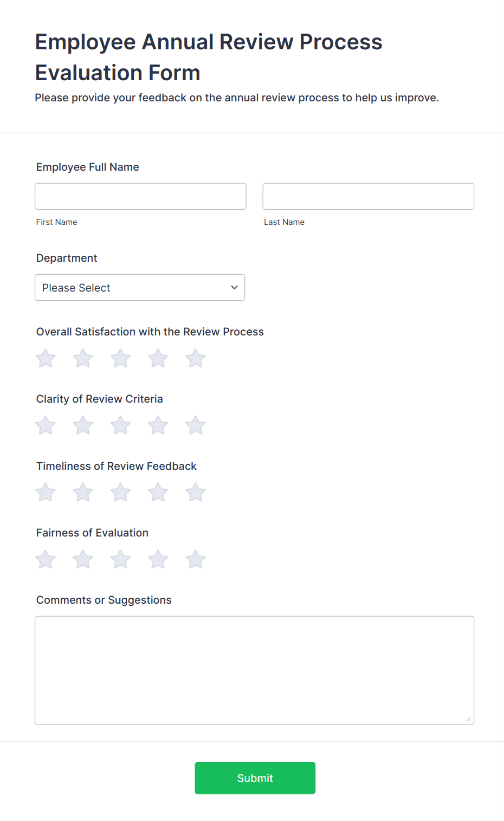The width and height of the screenshot is (504, 821).
Task: Choose fifth star under Timeliness of Review Feedback
Action: pyautogui.click(x=196, y=493)
